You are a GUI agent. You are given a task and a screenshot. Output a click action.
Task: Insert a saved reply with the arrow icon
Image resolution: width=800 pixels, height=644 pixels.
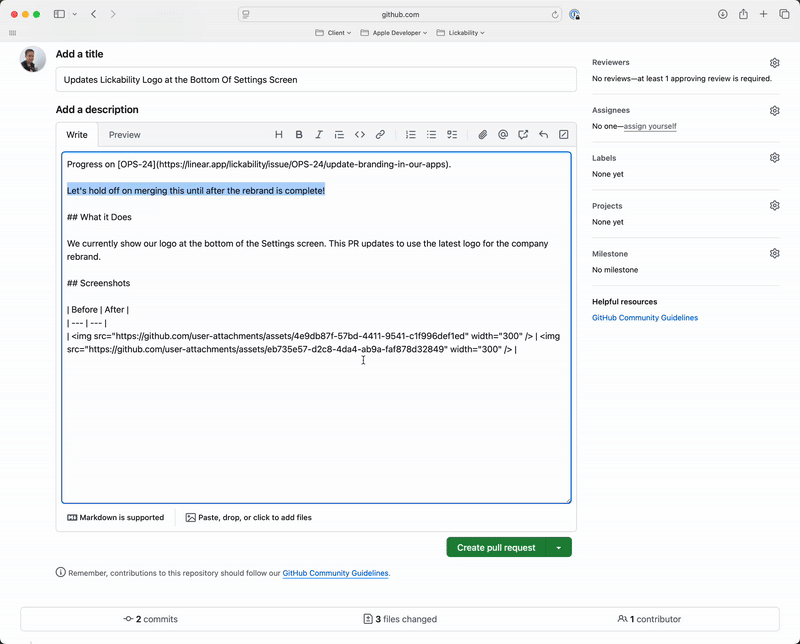coord(543,135)
